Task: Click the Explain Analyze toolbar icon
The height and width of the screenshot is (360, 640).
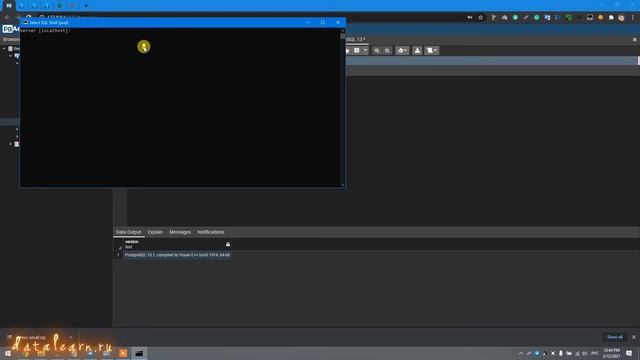Action: tap(387, 51)
